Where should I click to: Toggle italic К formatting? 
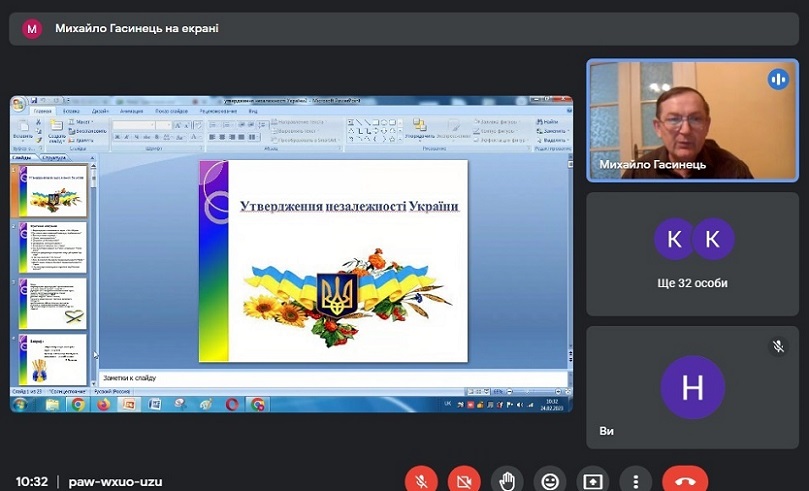click(127, 137)
